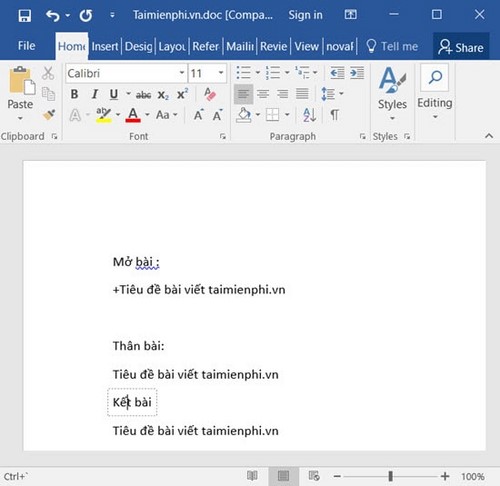The height and width of the screenshot is (486, 500).
Task: Open the Borders icon
Action: point(272,115)
